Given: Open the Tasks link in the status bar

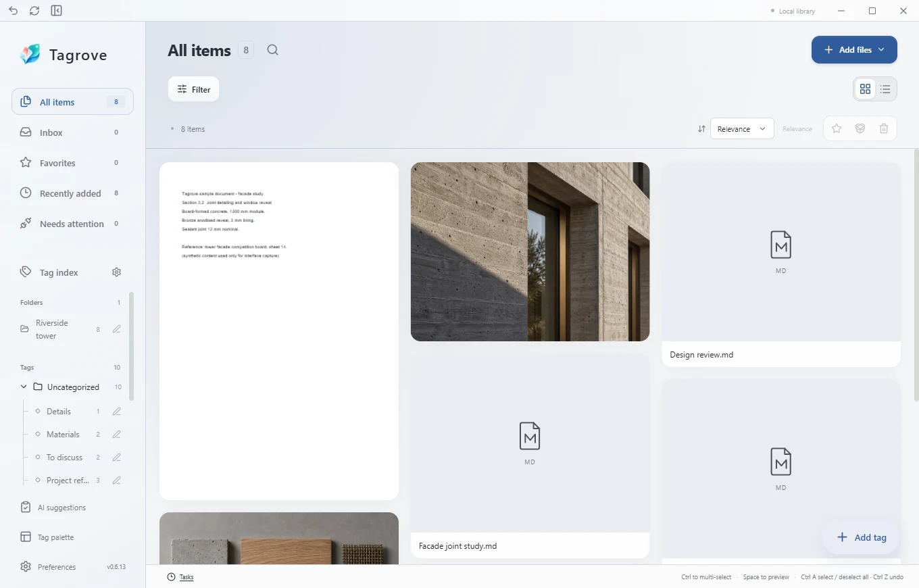Looking at the screenshot, I should [x=187, y=577].
